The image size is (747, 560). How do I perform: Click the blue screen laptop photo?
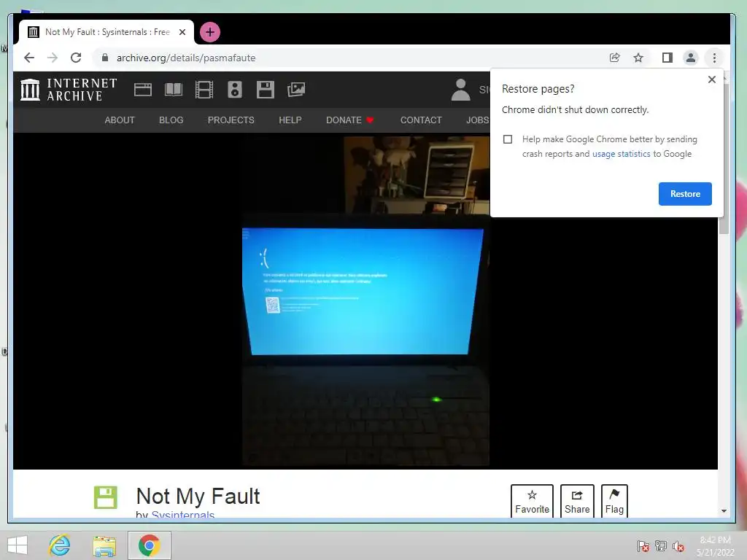click(365, 301)
